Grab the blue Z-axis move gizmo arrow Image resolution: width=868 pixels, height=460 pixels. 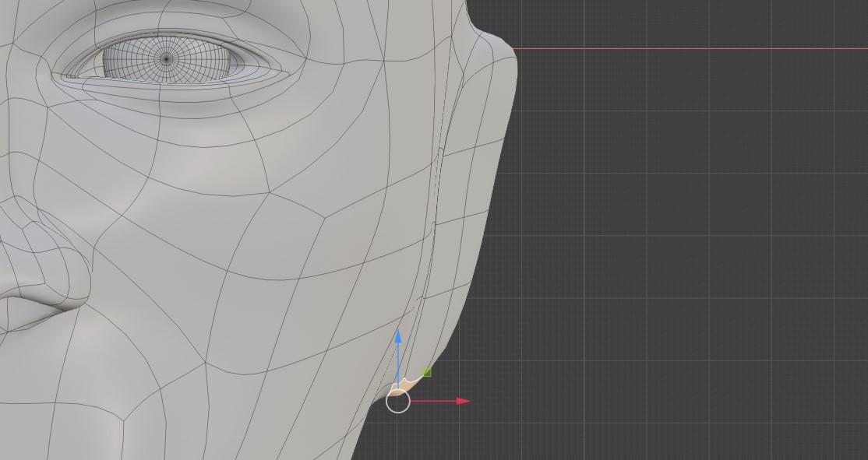(x=398, y=337)
